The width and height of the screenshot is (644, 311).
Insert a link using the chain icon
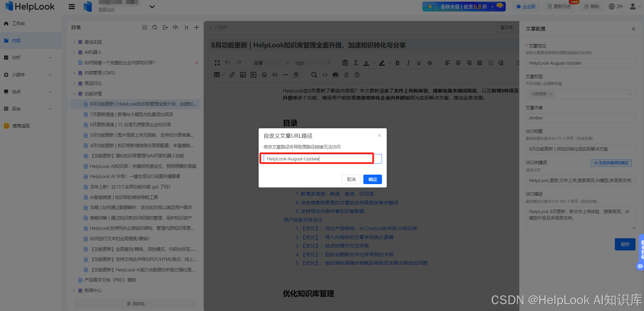click(x=232, y=75)
